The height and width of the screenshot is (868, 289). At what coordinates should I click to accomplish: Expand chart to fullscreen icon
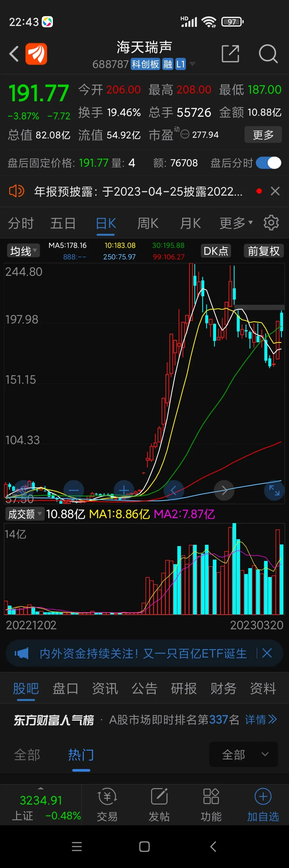point(274,490)
